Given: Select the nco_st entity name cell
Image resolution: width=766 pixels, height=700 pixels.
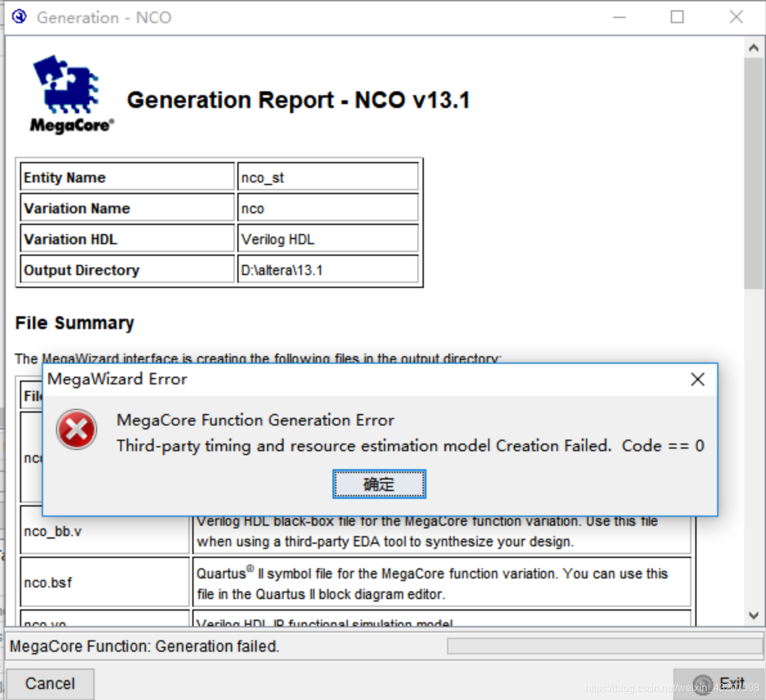Looking at the screenshot, I should click(328, 177).
